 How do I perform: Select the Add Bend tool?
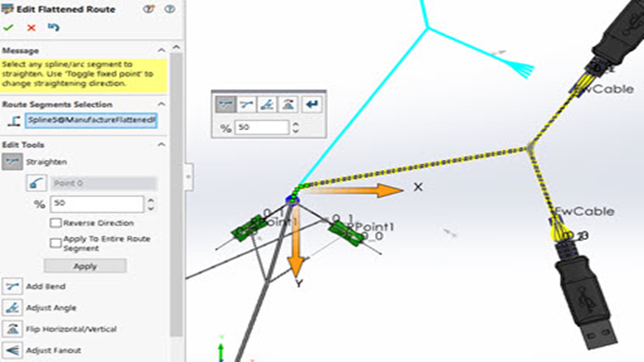tap(12, 287)
